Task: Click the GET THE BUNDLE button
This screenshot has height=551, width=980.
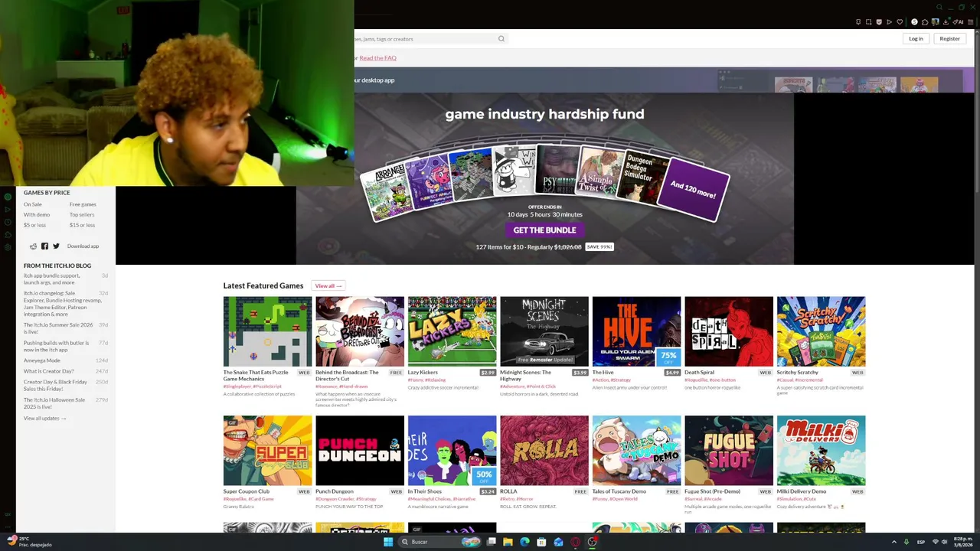Action: 544,230
